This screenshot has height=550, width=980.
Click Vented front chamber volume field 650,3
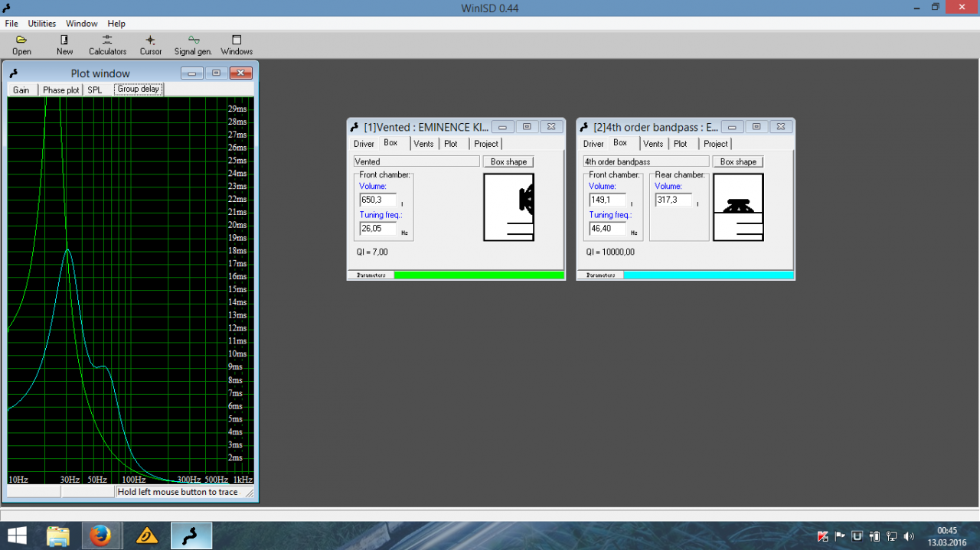(378, 200)
